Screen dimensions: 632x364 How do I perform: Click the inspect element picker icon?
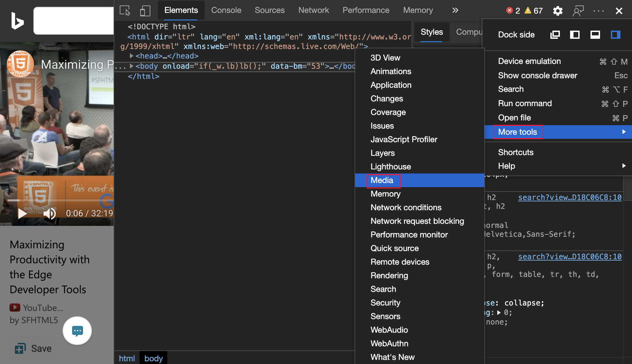(x=125, y=11)
